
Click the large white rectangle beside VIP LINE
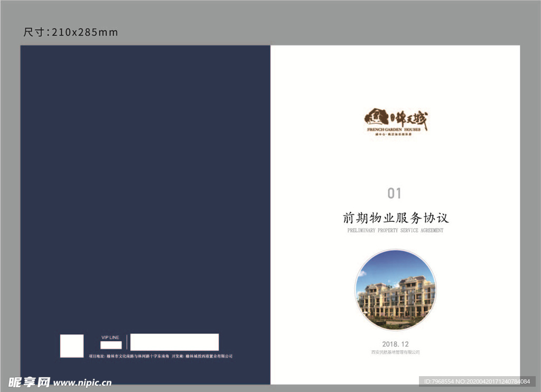click(x=174, y=342)
